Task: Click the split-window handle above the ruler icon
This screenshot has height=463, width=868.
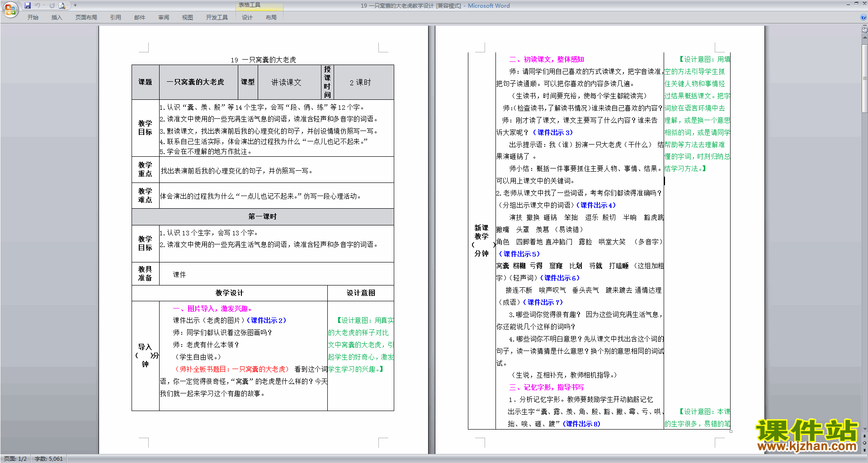Action: tap(865, 26)
